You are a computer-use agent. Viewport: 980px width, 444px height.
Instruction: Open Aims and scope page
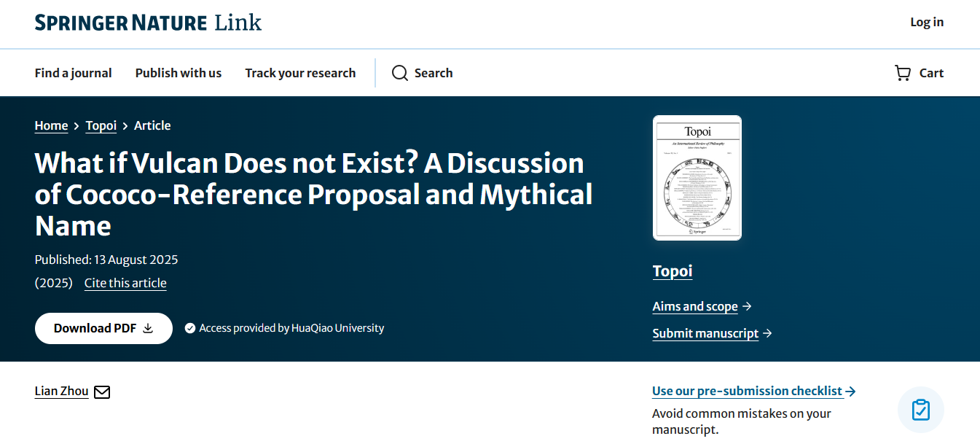click(694, 306)
